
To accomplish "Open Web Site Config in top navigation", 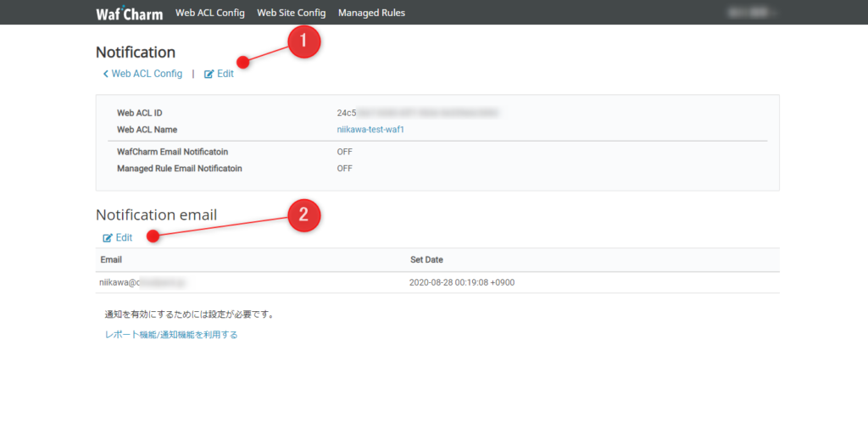I will (291, 13).
